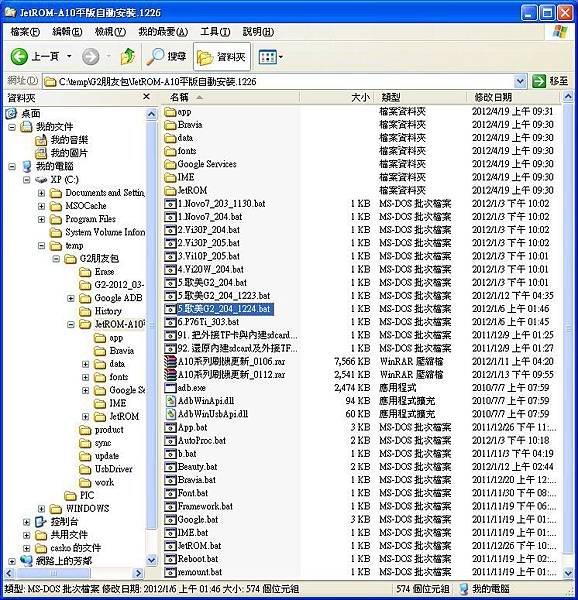Collapse the XP (C:) drive node
Screen dimensions: 578x600
[26, 180]
